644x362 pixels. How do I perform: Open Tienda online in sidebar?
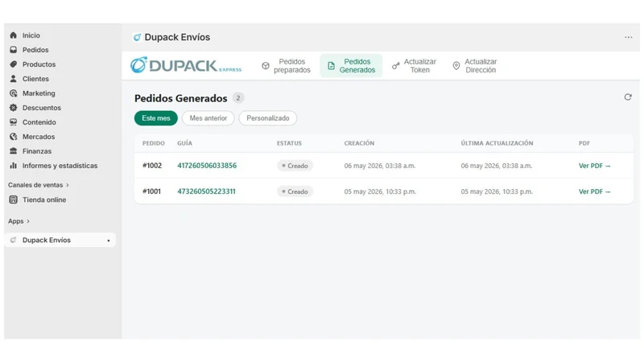click(44, 200)
